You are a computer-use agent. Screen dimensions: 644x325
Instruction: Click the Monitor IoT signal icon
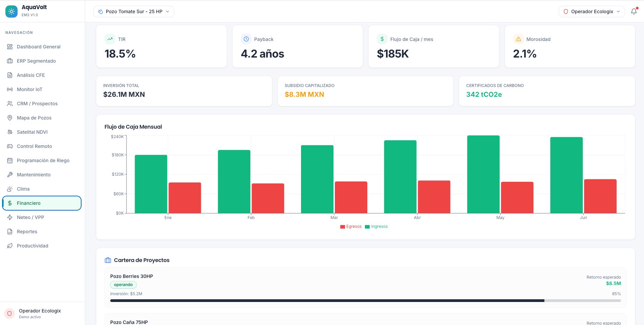coord(10,89)
